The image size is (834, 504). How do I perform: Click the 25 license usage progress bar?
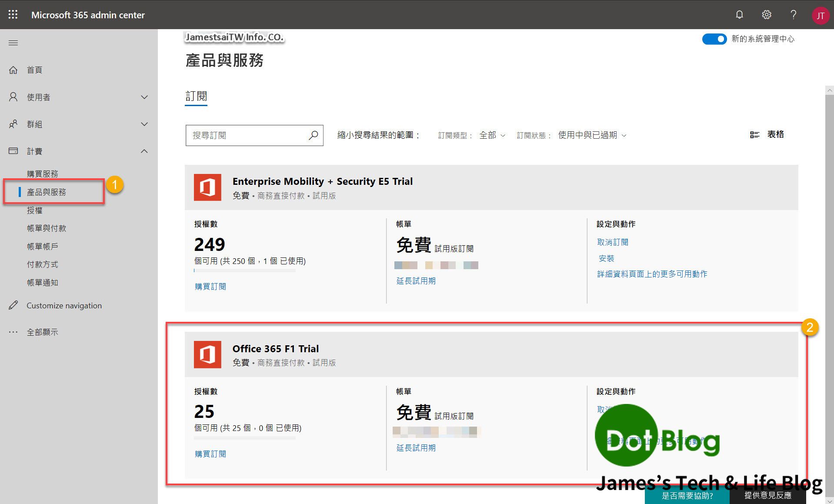[245, 438]
